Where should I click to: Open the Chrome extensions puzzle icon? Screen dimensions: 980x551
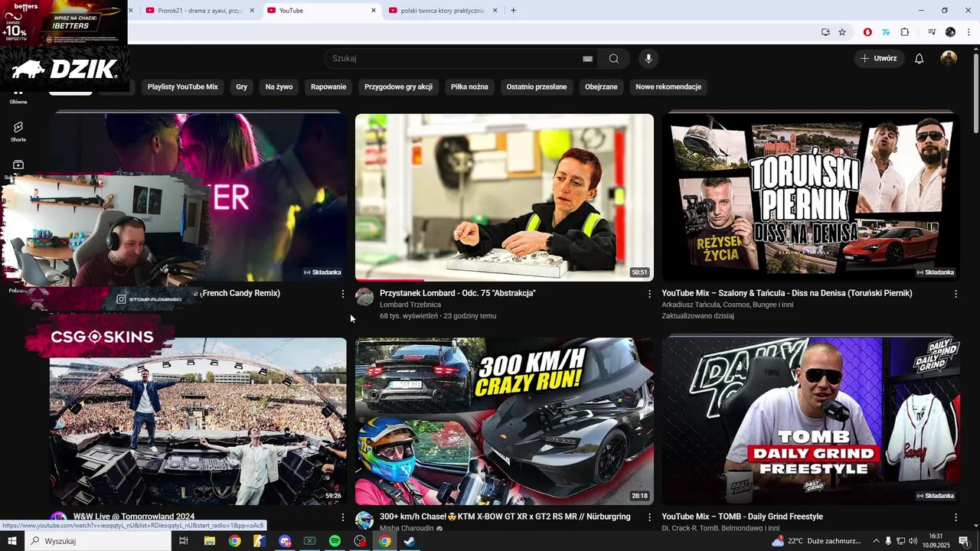pyautogui.click(x=904, y=32)
